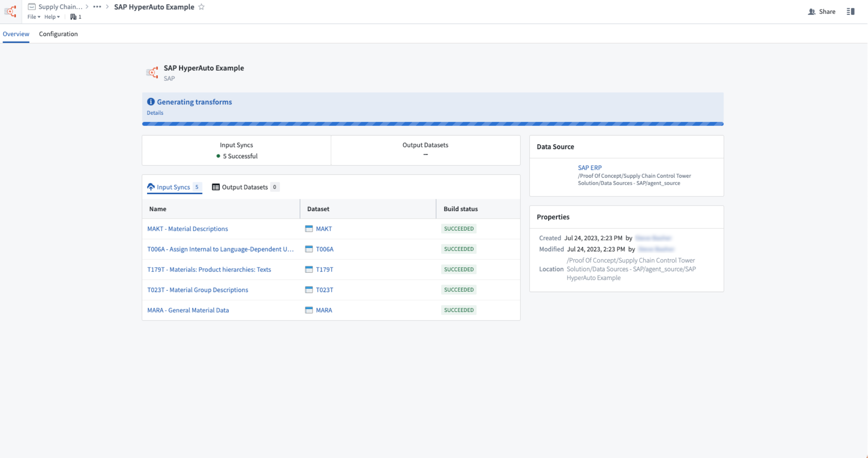Open Details of generating transforms

click(155, 113)
